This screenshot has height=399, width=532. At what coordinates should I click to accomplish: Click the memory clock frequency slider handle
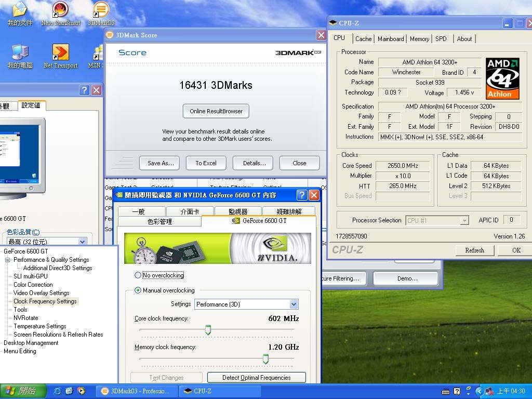(265, 358)
